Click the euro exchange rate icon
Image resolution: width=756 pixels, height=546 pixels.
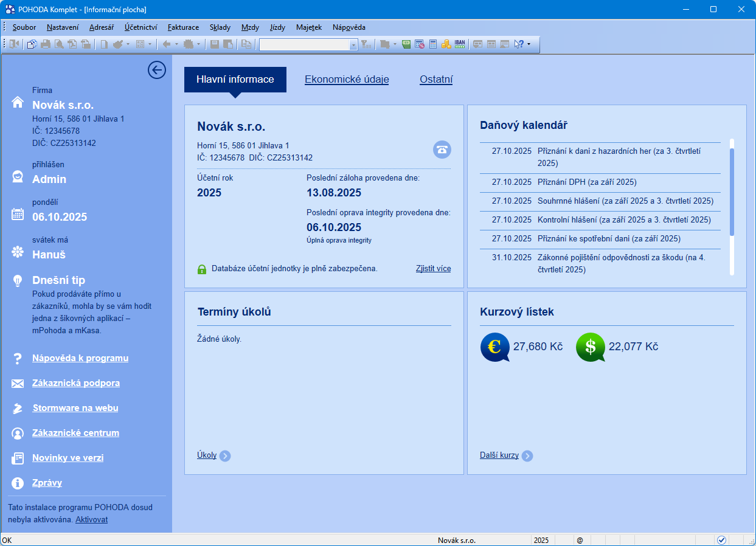494,347
